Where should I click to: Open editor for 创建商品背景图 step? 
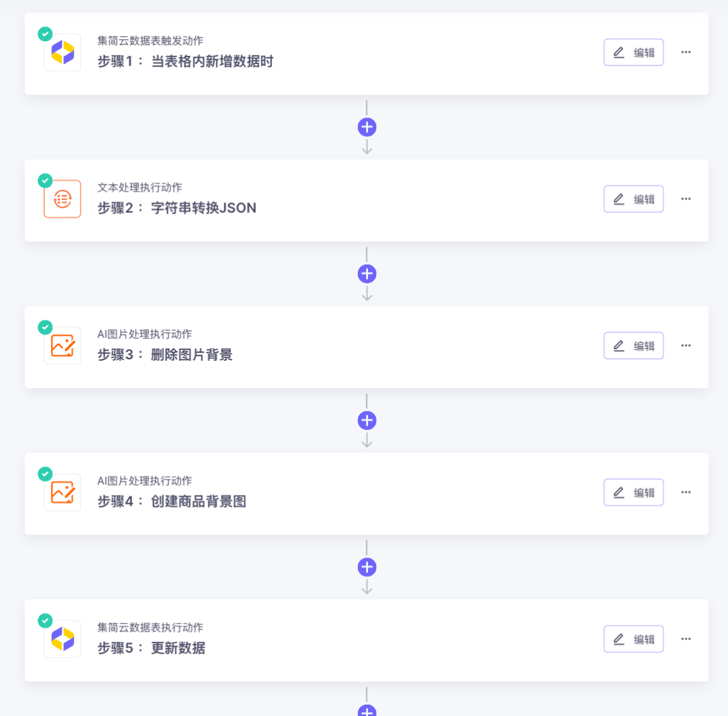pyautogui.click(x=633, y=492)
